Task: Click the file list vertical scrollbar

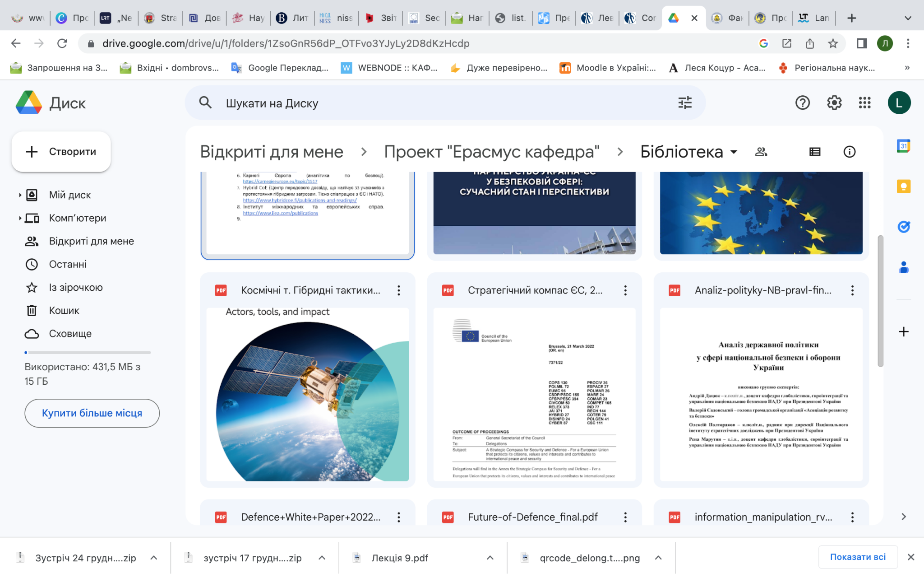Action: point(880,301)
